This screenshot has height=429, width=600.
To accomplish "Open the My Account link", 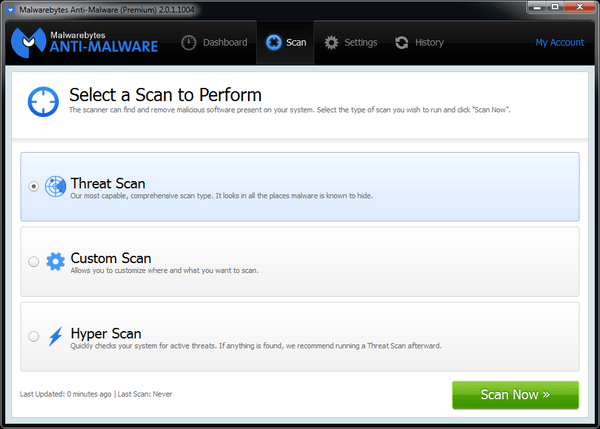I will 559,42.
